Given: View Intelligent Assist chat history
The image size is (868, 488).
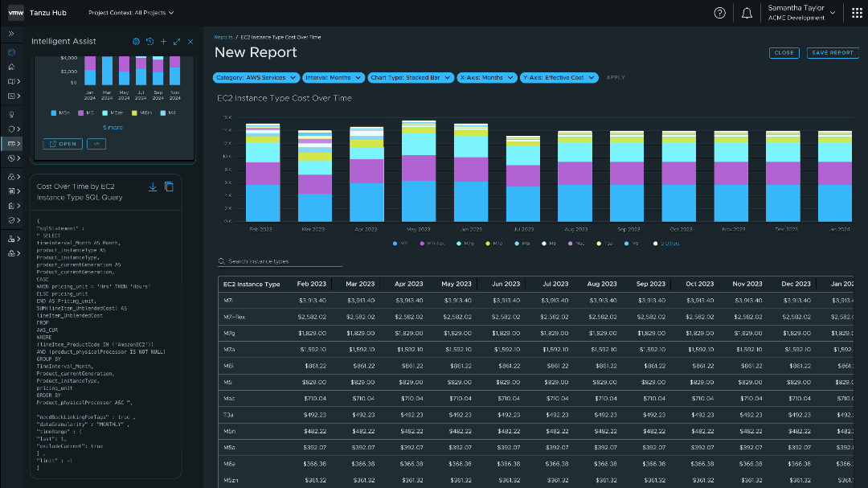Looking at the screenshot, I should point(149,42).
